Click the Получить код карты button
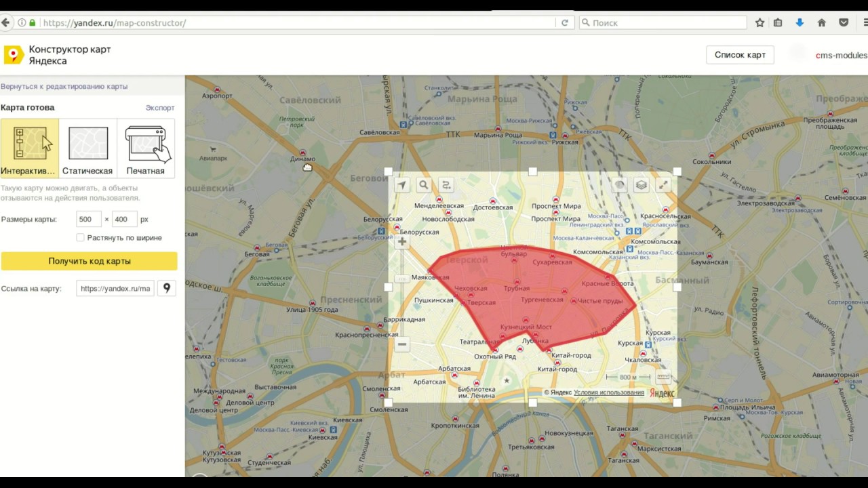The height and width of the screenshot is (488, 868). coord(89,261)
